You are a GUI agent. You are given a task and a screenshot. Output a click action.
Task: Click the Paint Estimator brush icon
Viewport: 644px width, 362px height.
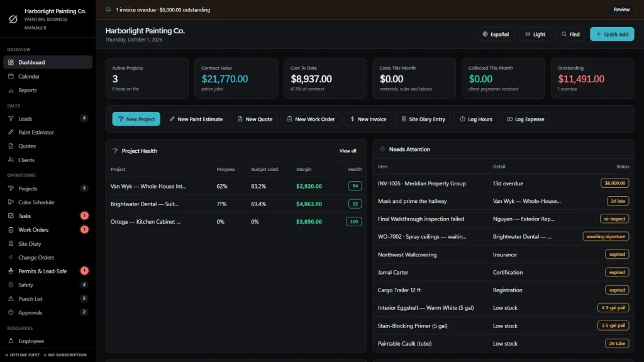tap(11, 132)
